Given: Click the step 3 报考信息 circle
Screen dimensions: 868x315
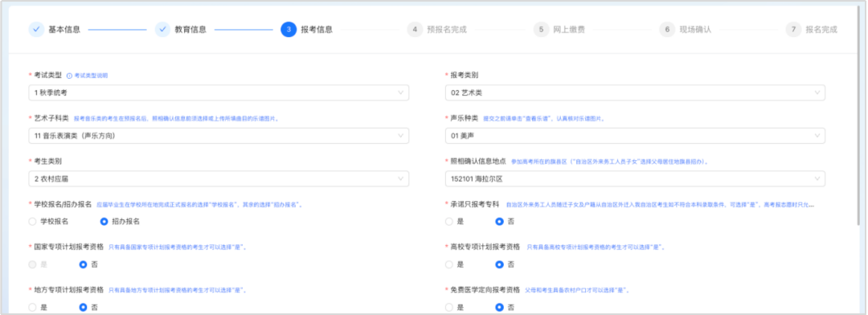Looking at the screenshot, I should (x=289, y=30).
